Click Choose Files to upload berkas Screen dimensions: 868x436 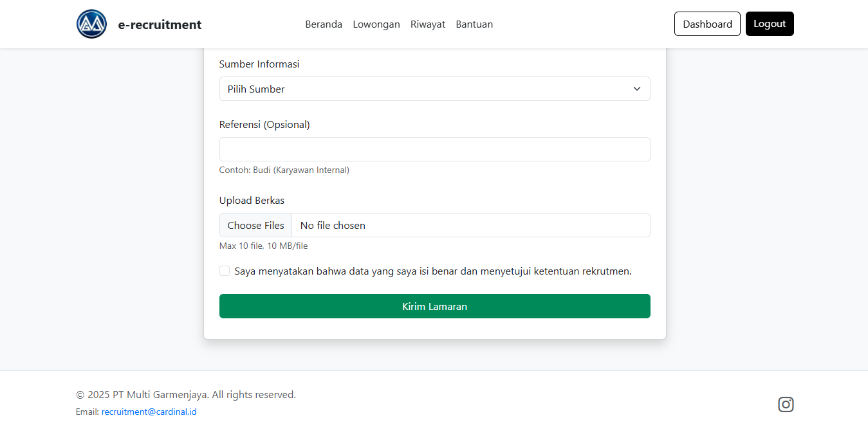coord(255,225)
